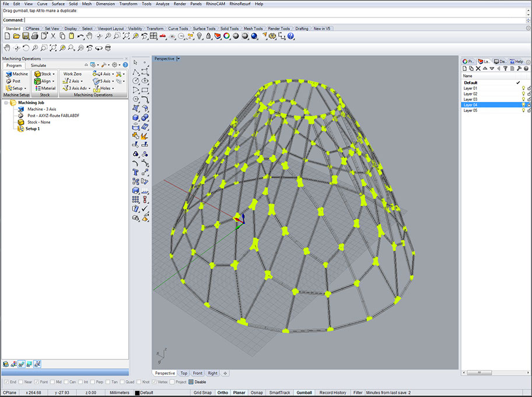Select the Circle tool in the side toolbar
Image resolution: width=532 pixels, height=397 pixels.
point(136,80)
